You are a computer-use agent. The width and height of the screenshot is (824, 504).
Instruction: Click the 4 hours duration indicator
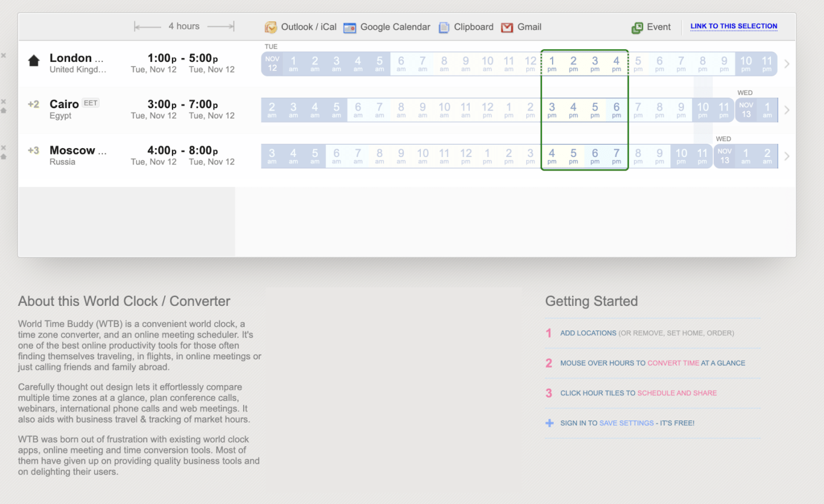pyautogui.click(x=184, y=26)
